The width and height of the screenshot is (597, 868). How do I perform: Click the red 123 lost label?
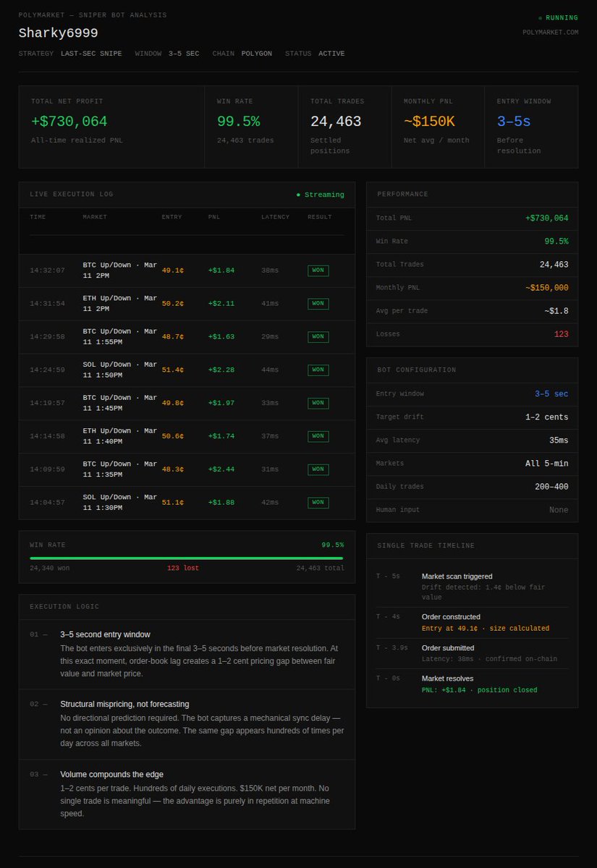[x=183, y=569]
